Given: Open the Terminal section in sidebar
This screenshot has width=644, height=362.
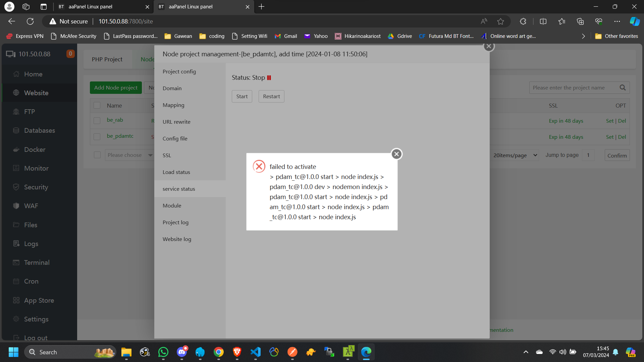Looking at the screenshot, I should [36, 262].
